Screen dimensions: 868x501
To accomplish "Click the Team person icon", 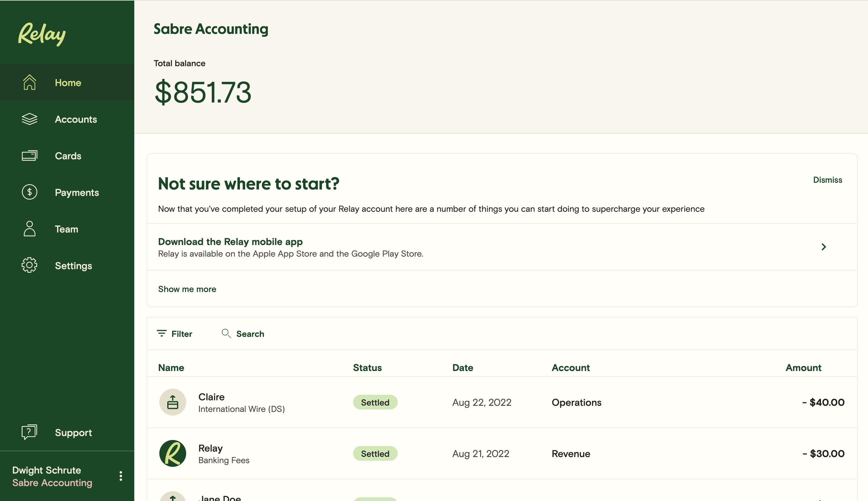I will pos(29,229).
